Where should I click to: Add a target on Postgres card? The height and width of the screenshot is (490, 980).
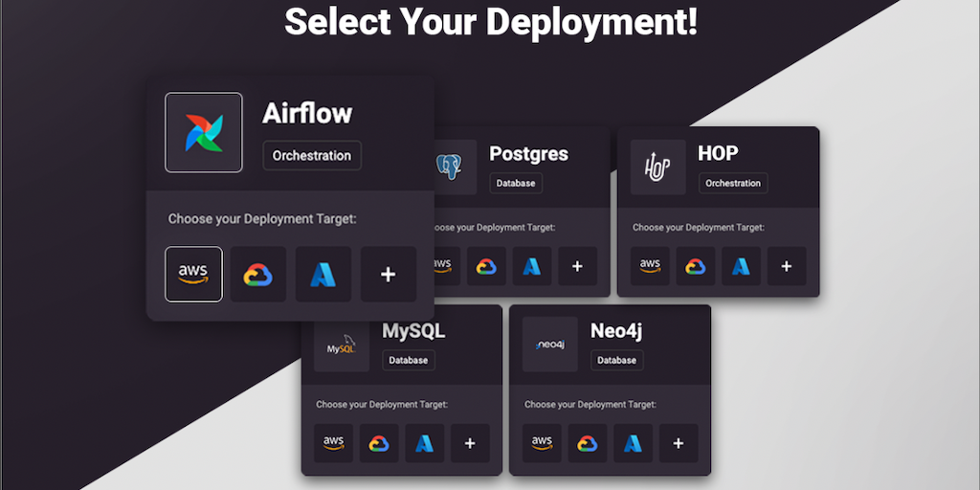point(577,266)
